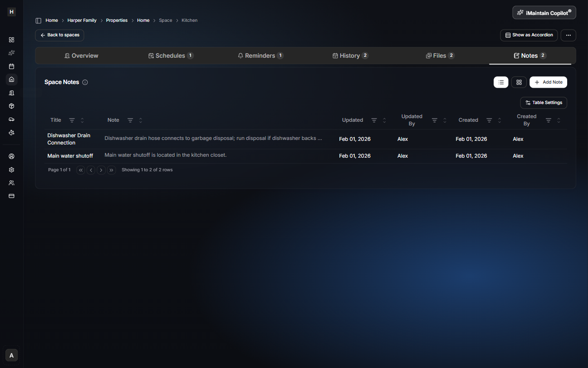Go back using Back to spaces
Screen dimensions: 588x368
coord(59,35)
